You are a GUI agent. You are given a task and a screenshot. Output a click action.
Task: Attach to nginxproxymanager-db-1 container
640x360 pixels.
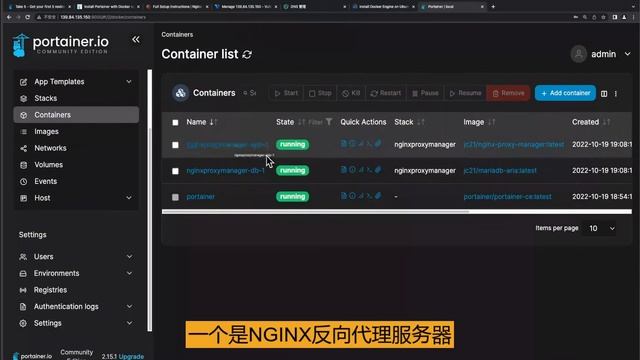(378, 170)
